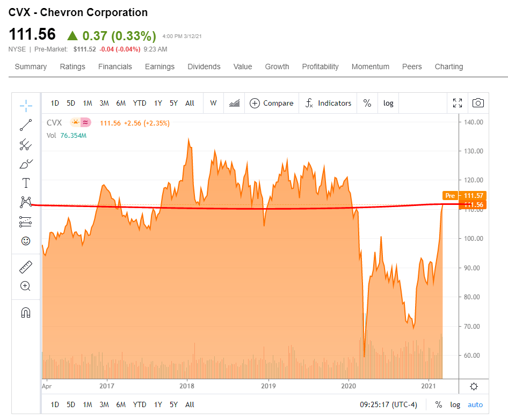The image size is (508, 420).
Task: Select the ruler measure tool
Action: tap(26, 267)
